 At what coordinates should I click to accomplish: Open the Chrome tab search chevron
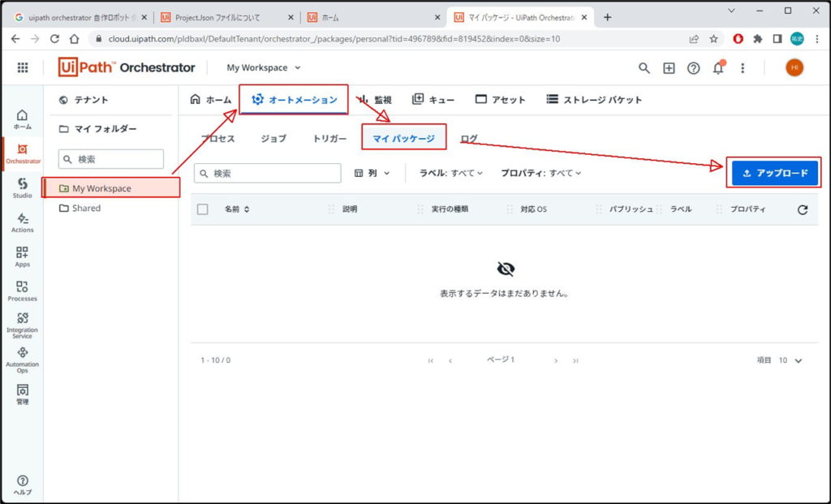(x=731, y=11)
